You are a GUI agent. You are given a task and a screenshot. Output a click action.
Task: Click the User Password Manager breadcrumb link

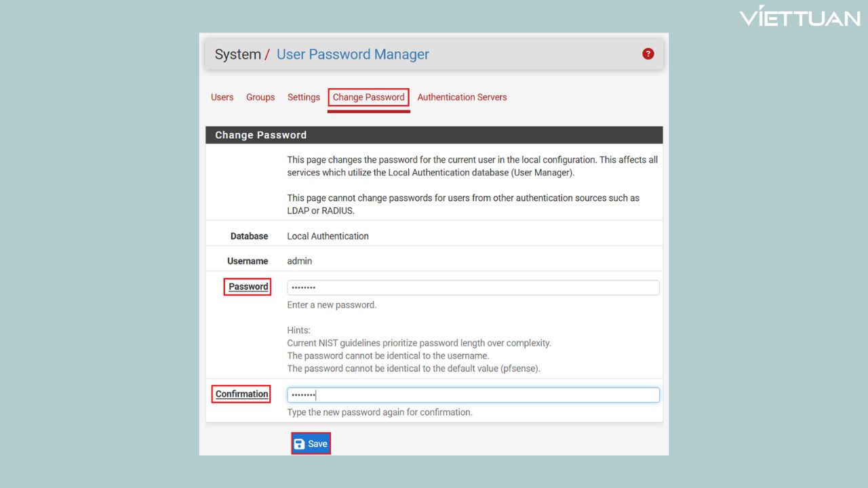(x=353, y=54)
